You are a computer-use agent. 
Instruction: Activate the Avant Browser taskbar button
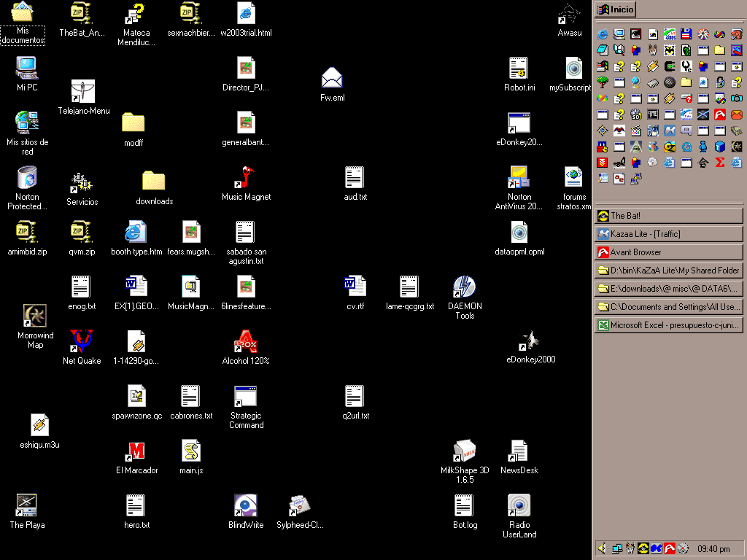tap(668, 252)
